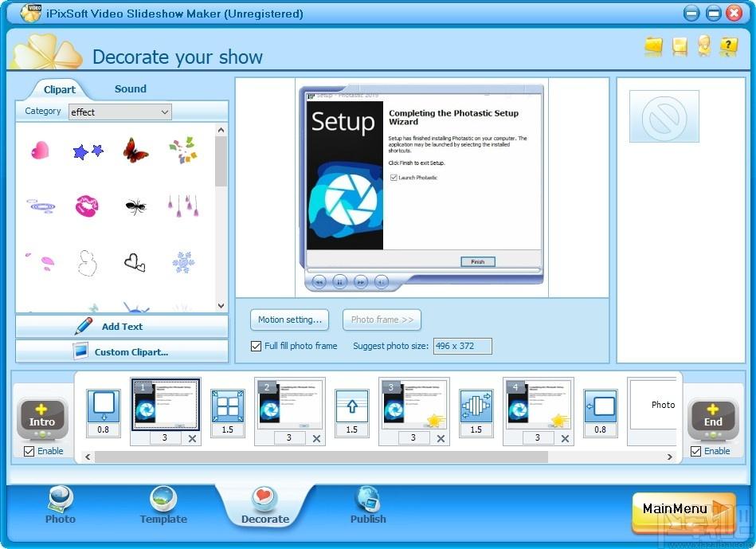Add an Intro clip
756x549 pixels.
click(x=42, y=418)
